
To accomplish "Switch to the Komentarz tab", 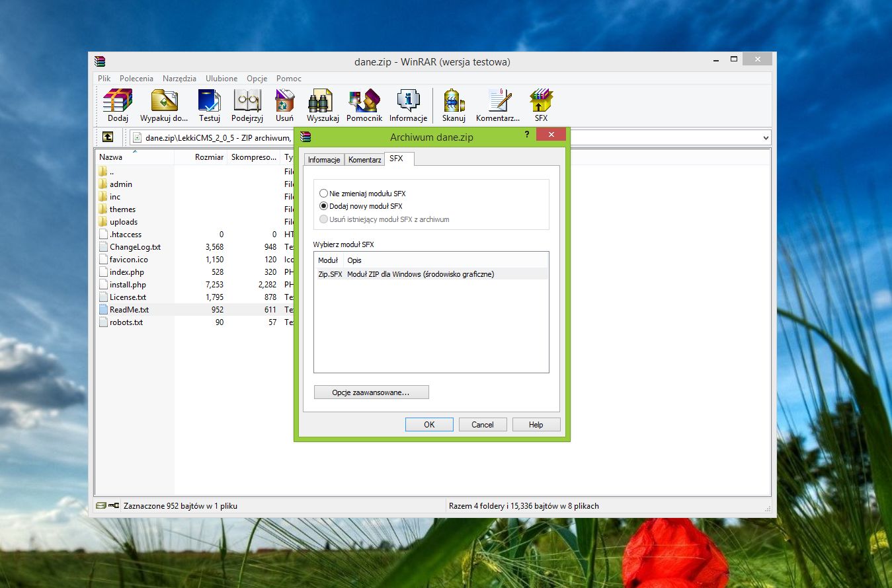I will coord(364,160).
